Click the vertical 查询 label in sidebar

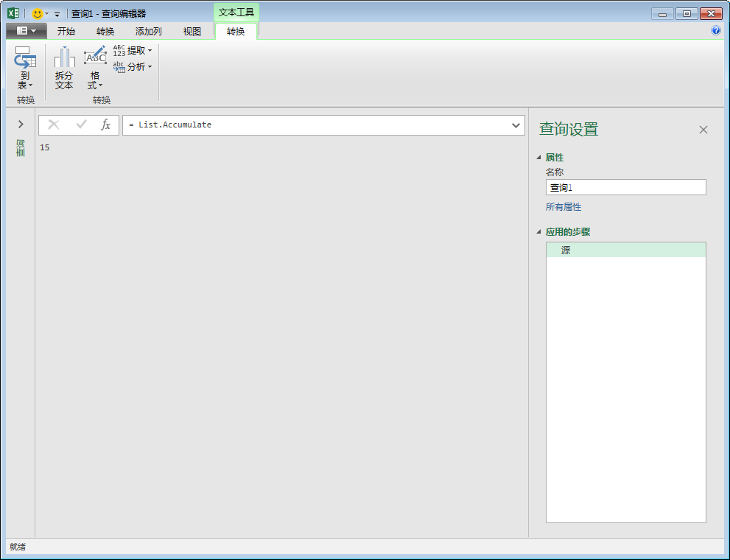click(20, 147)
